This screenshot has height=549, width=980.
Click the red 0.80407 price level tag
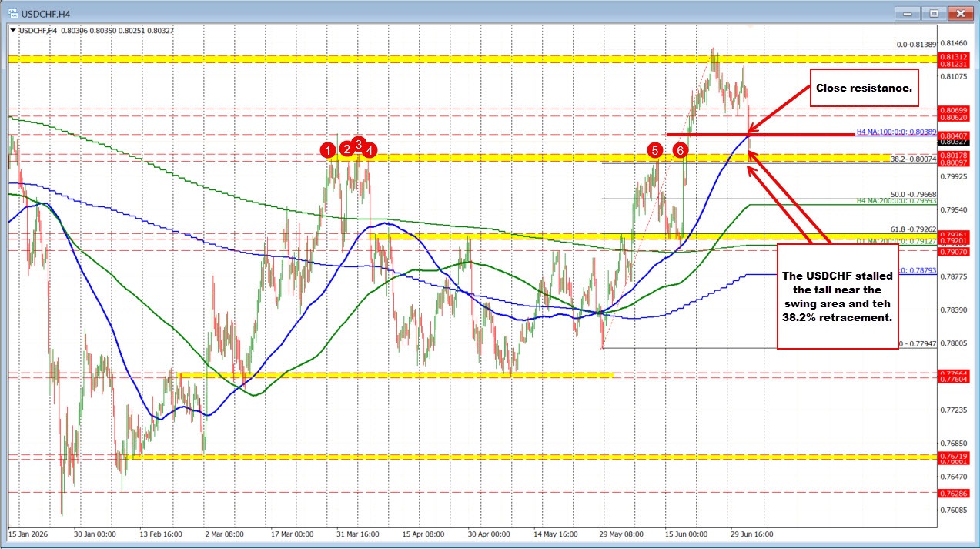(x=952, y=135)
